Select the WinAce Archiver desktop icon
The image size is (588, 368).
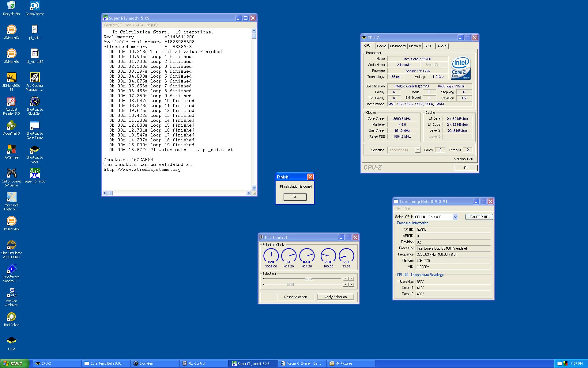11,297
